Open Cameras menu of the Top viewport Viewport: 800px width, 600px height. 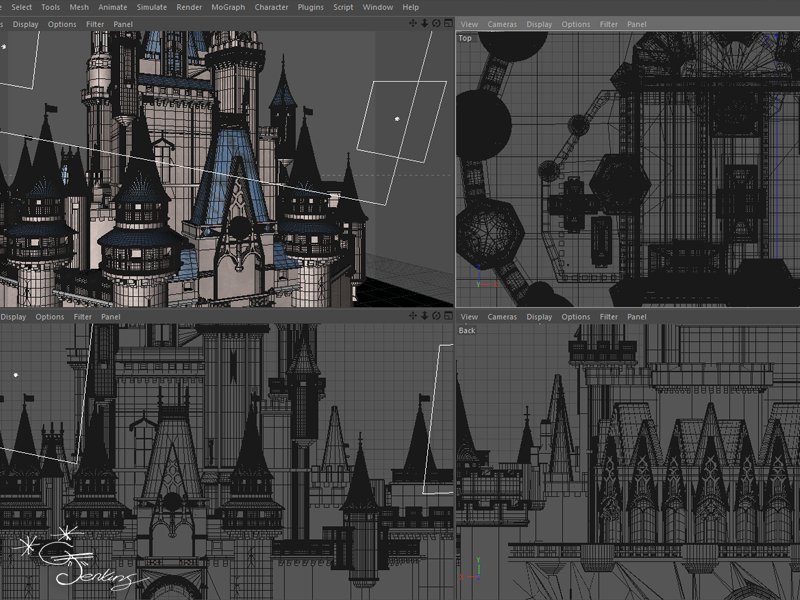tap(502, 24)
